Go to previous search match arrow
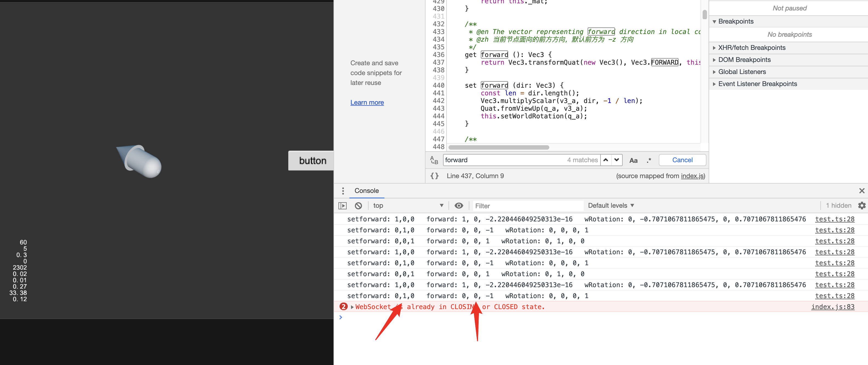 (x=605, y=160)
